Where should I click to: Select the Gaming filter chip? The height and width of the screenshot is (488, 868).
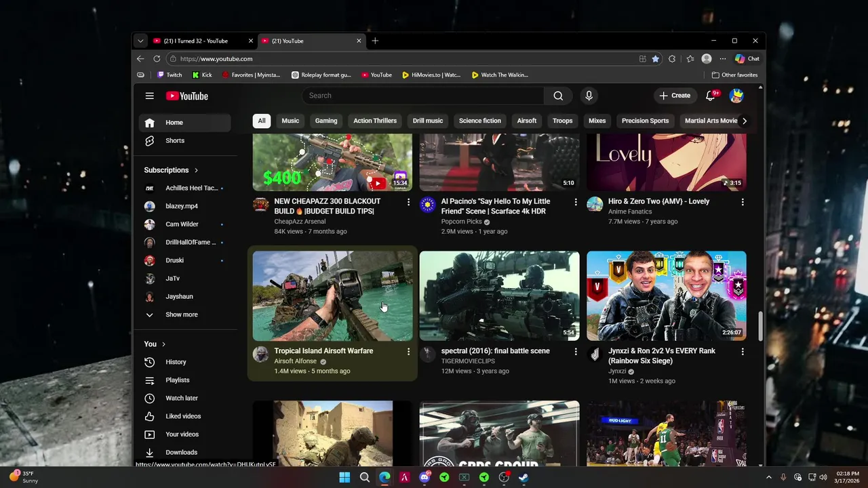326,121
